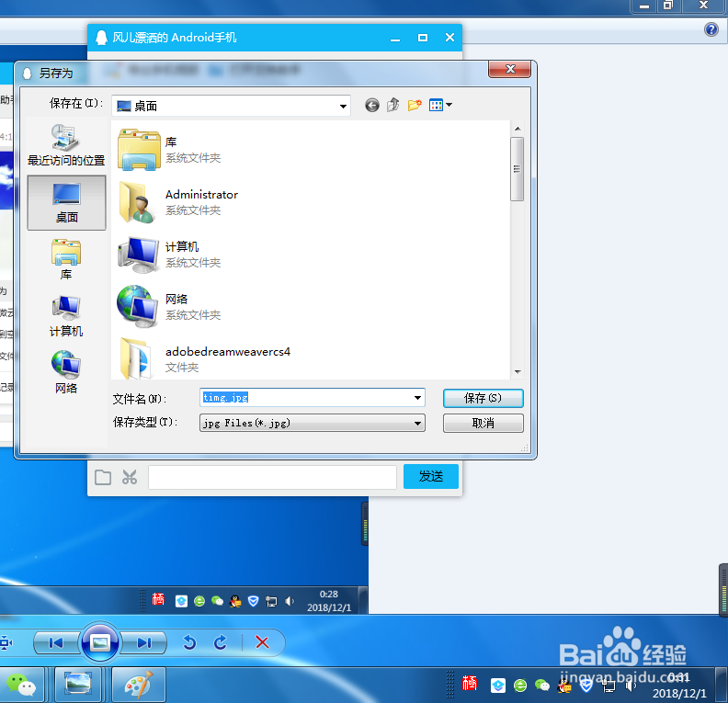Click the 保存(S) button
Image resolution: width=728 pixels, height=703 pixels.
coord(483,398)
